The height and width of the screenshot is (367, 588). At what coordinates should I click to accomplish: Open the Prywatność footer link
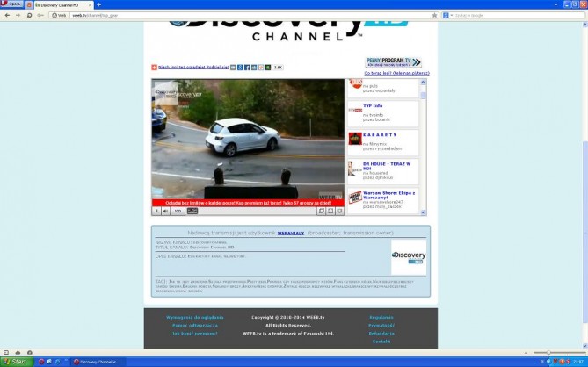point(381,326)
